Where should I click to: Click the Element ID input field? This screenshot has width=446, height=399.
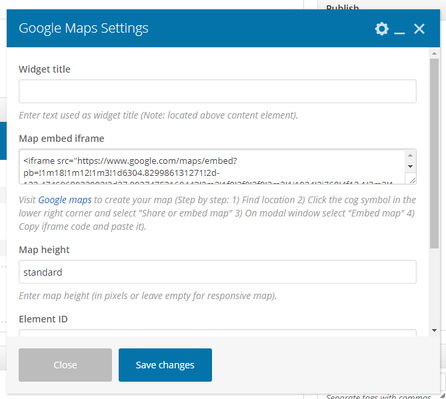tap(217, 333)
